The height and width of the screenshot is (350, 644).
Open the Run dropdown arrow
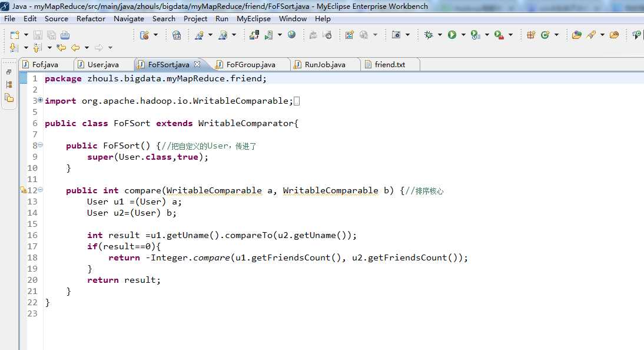(463, 35)
